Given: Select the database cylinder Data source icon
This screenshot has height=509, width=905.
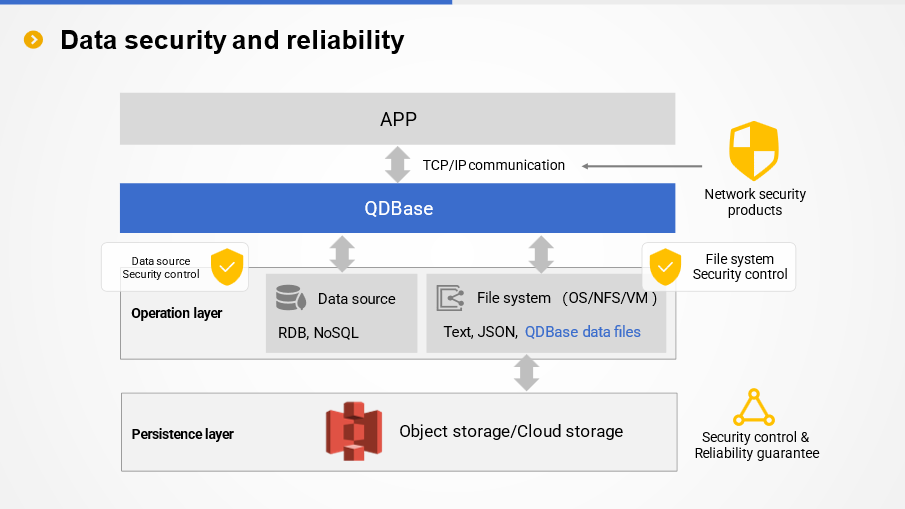Looking at the screenshot, I should pyautogui.click(x=290, y=298).
